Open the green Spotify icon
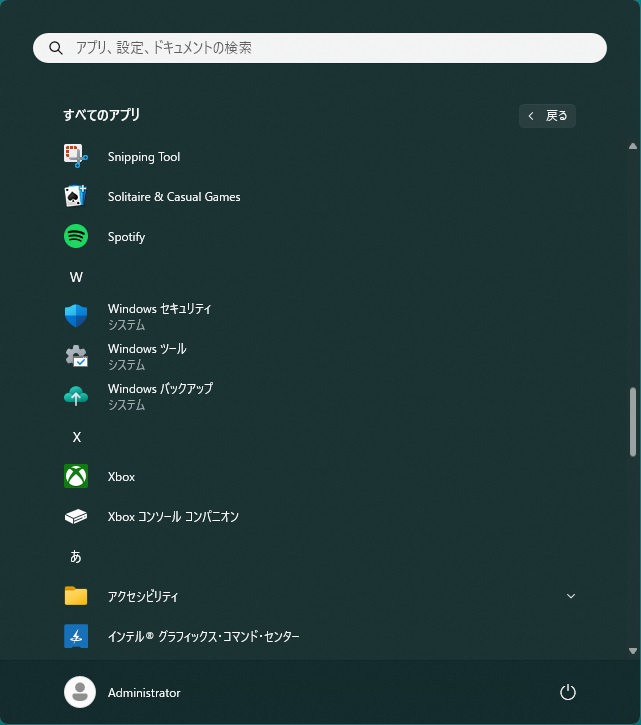Viewport: 641px width, 725px height. [76, 236]
